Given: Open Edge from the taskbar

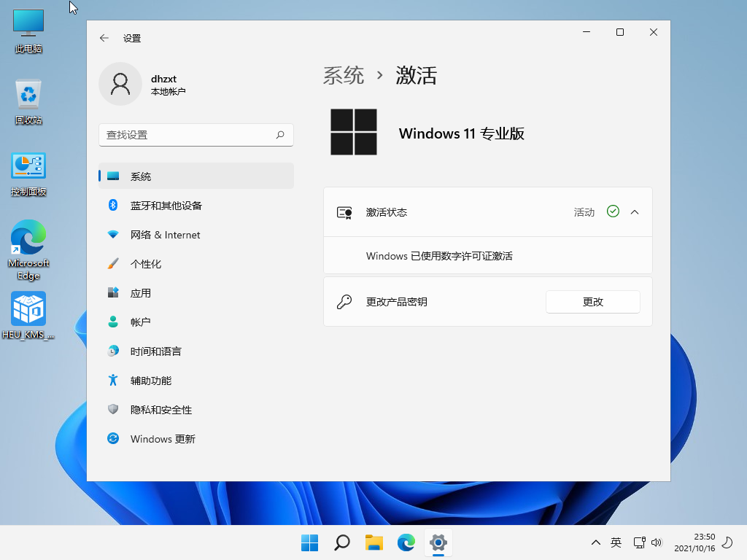Looking at the screenshot, I should pyautogui.click(x=406, y=542).
